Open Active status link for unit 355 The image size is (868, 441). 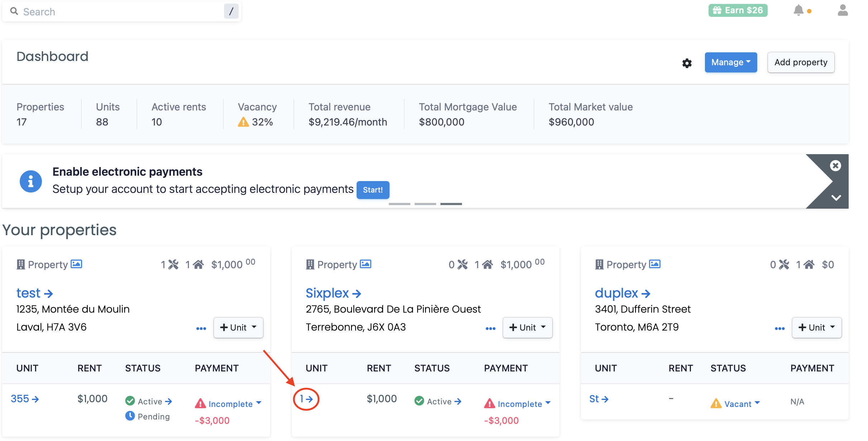pos(155,402)
